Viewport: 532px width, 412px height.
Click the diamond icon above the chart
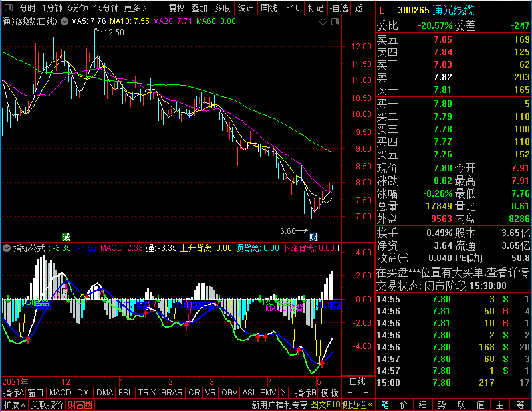click(x=323, y=22)
